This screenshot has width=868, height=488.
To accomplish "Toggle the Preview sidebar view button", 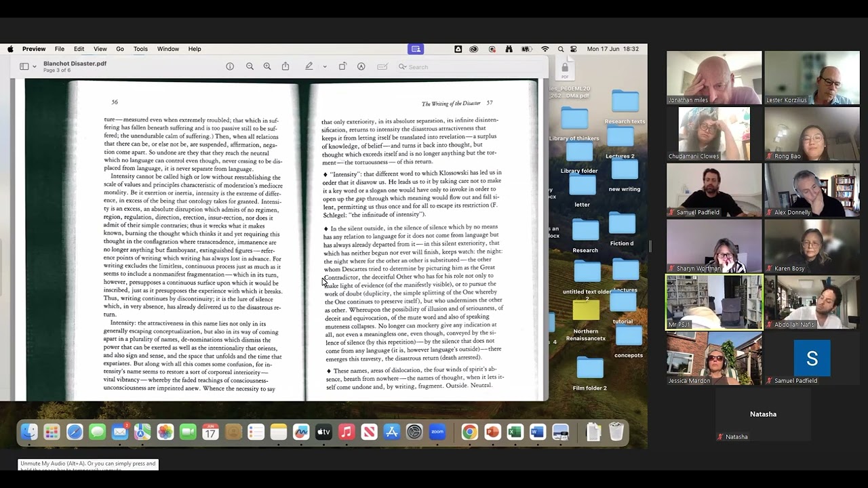I will 24,66.
